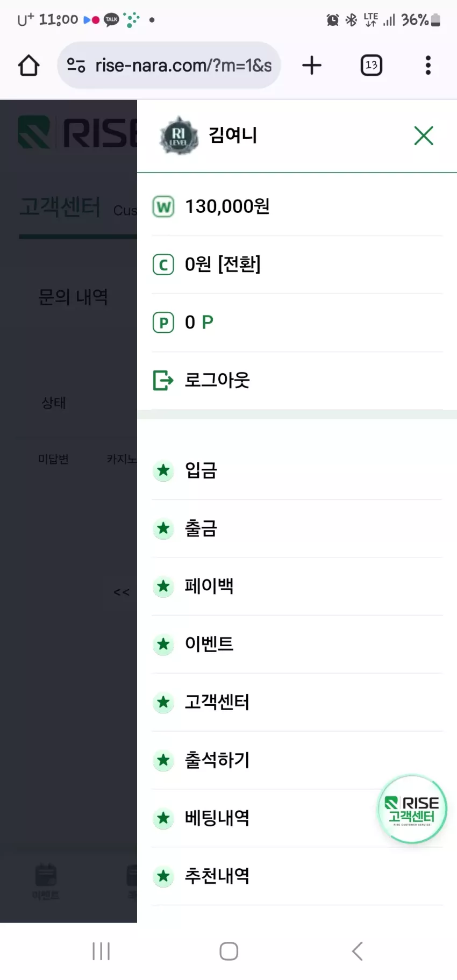
Task: Open the 출금 withdrawal menu item
Action: 297,529
